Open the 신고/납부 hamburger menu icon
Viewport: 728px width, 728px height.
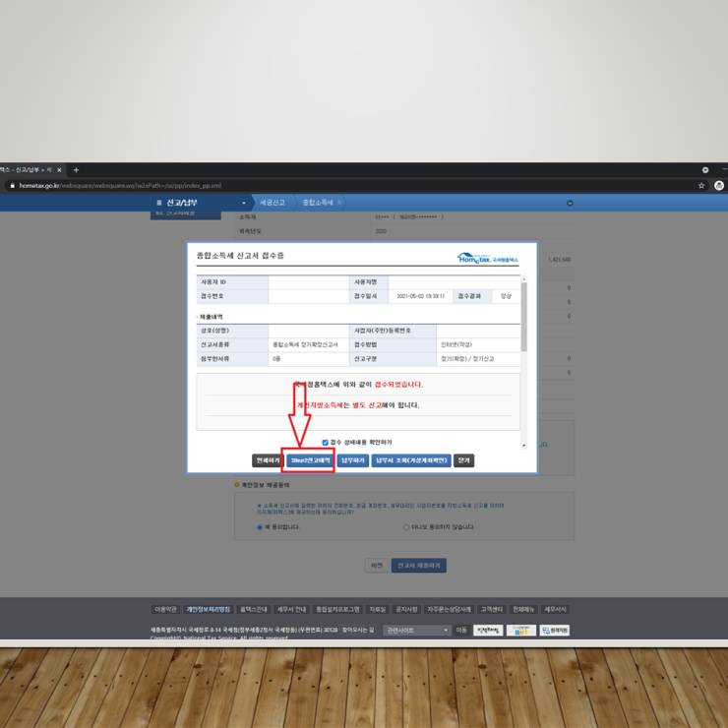pos(158,203)
